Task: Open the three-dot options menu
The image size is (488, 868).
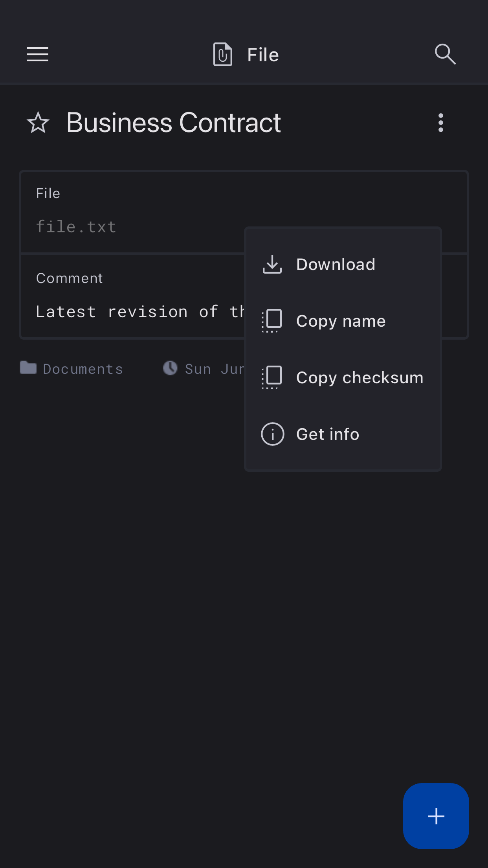Action: [441, 123]
